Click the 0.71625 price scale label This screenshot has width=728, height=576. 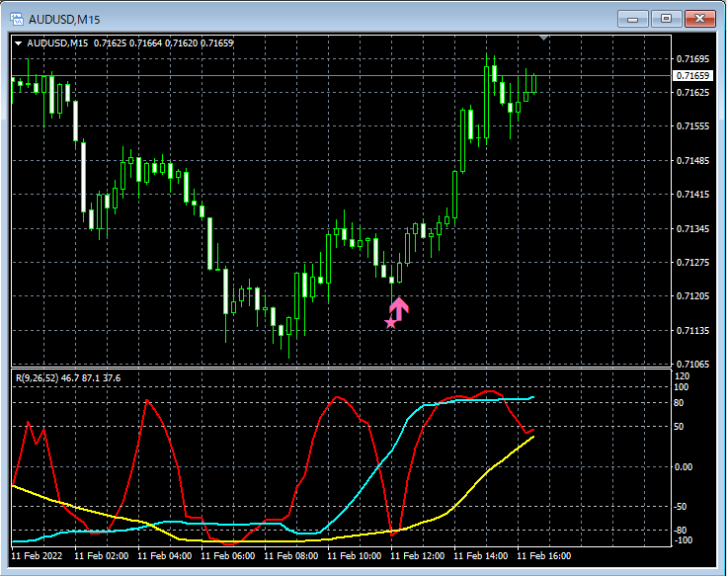(x=692, y=93)
